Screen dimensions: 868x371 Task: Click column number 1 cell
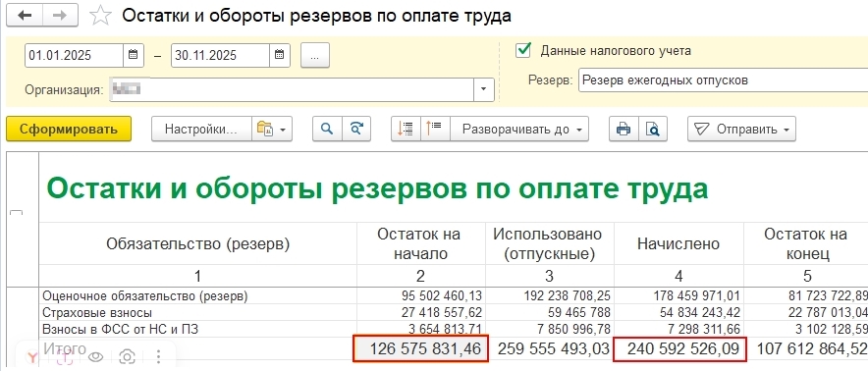pyautogui.click(x=197, y=276)
